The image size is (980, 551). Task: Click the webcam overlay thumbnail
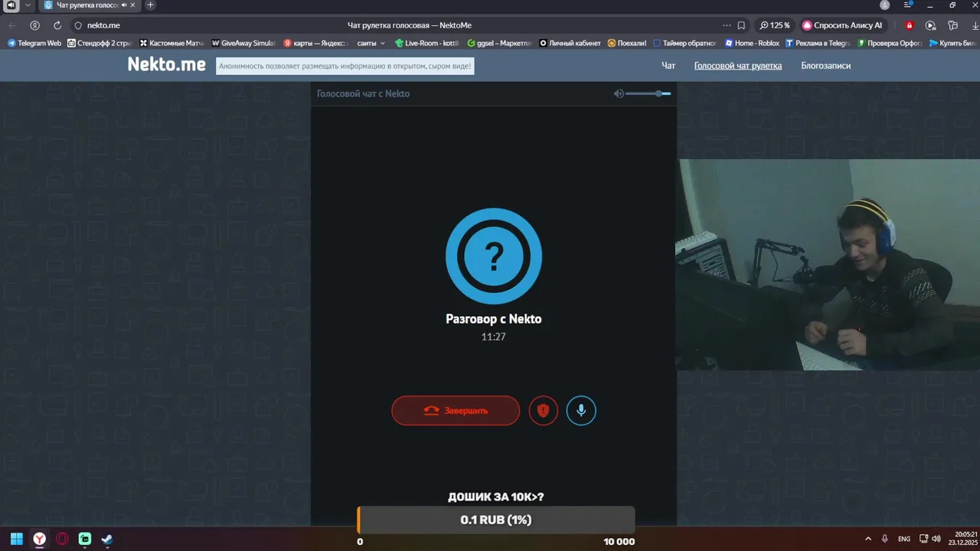coord(828,265)
